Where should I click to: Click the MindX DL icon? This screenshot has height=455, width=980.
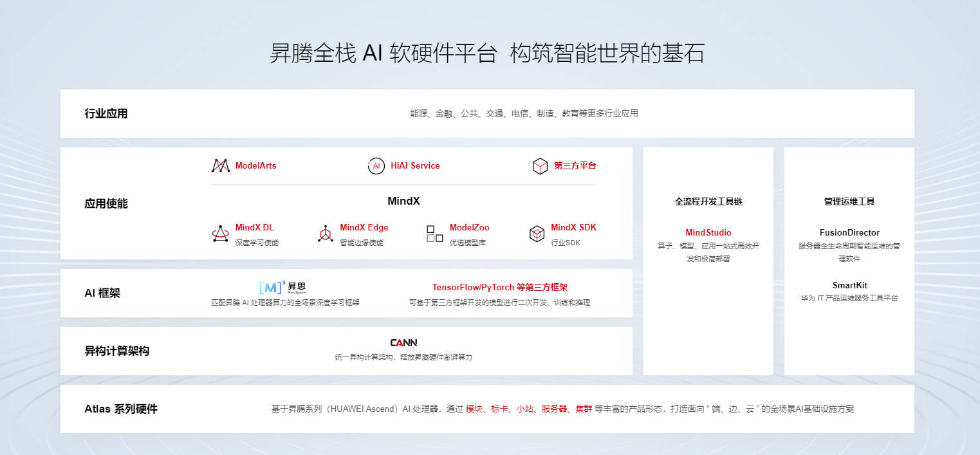pos(221,234)
